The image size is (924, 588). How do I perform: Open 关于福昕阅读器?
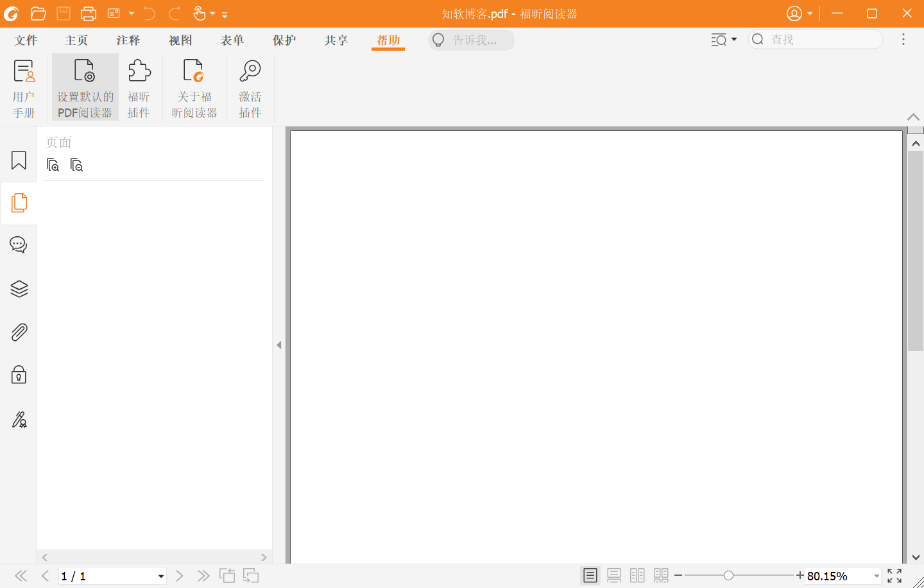click(x=194, y=88)
